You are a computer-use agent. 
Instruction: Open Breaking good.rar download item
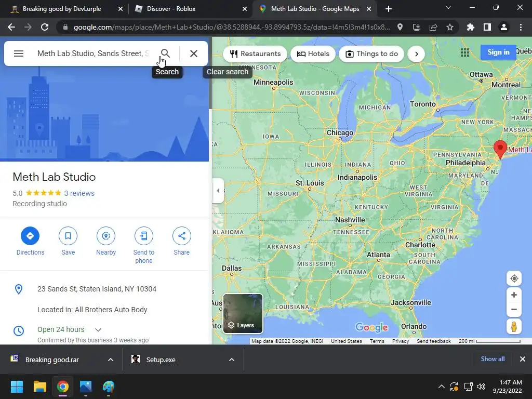tap(52, 360)
